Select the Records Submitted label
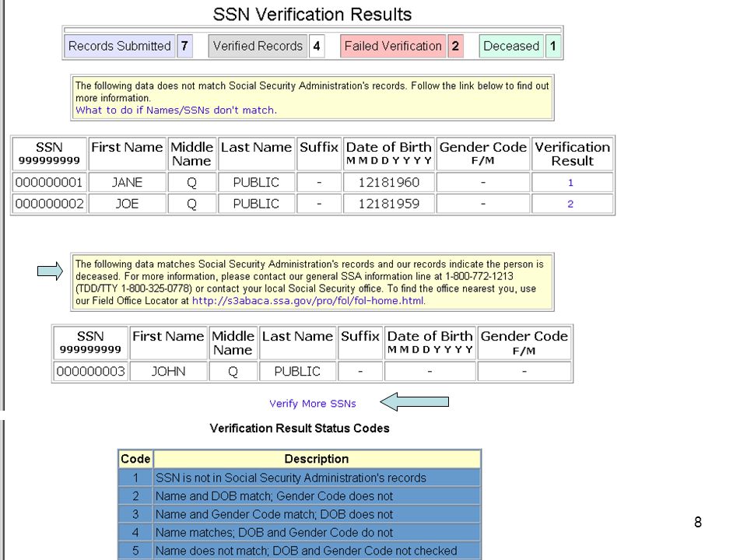 click(x=120, y=46)
